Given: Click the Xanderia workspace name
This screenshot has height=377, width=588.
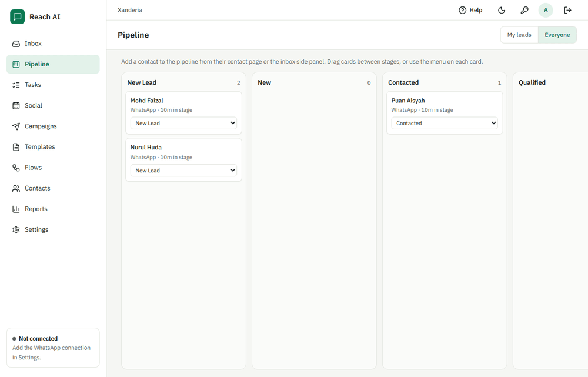Looking at the screenshot, I should (x=130, y=10).
